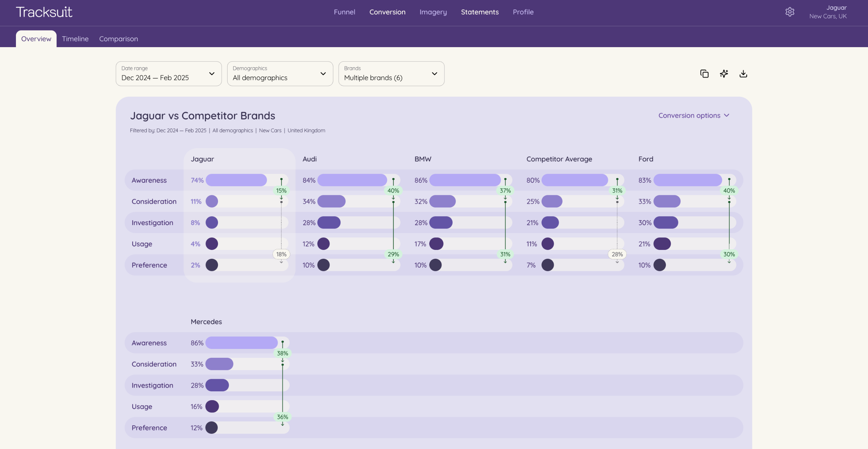Open the Profile page
The image size is (868, 449).
[523, 12]
